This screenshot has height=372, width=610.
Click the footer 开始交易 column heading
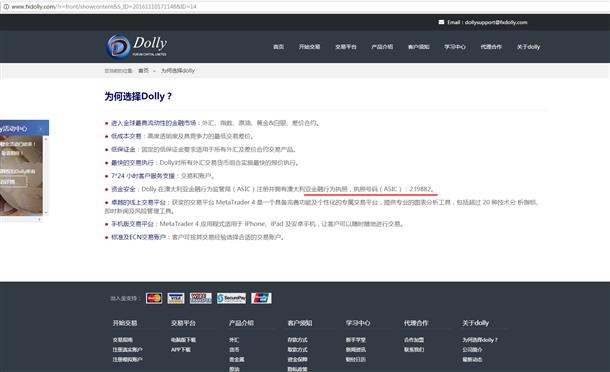125,323
